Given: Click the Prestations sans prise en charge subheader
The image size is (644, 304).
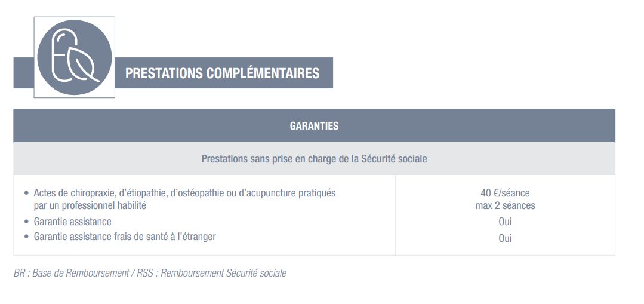Looking at the screenshot, I should [x=314, y=159].
